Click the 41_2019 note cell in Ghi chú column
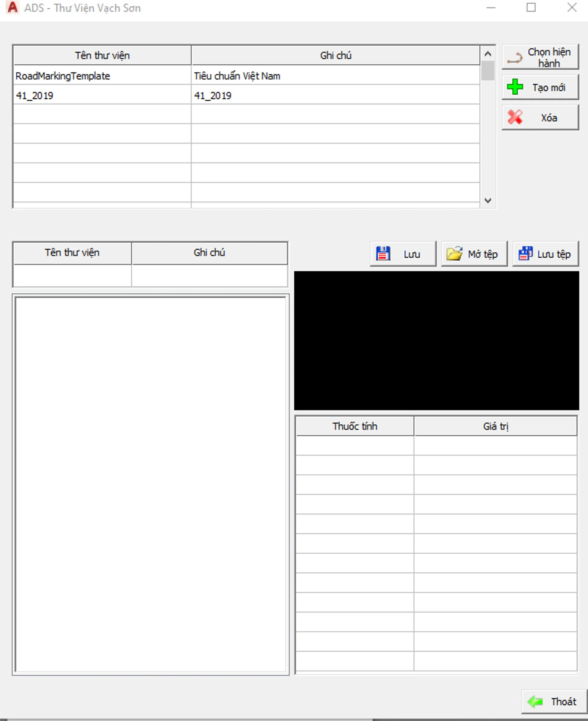Image resolution: width=588 pixels, height=721 pixels. 335,95
